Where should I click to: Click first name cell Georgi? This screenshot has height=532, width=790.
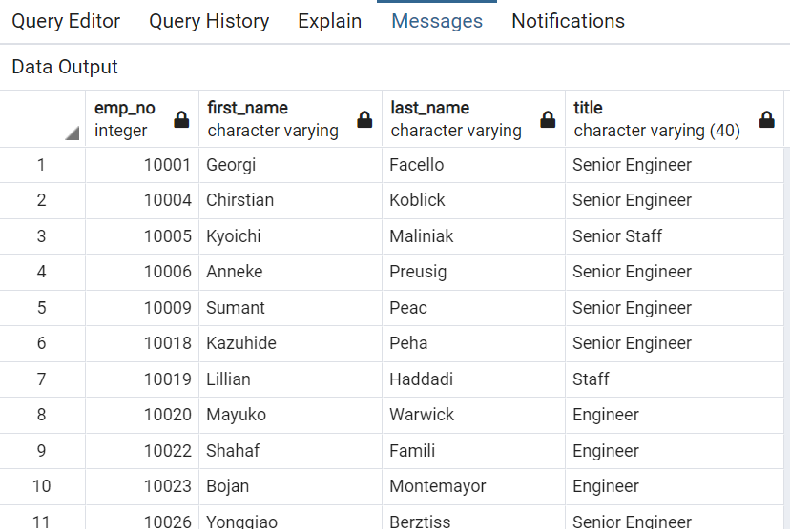click(x=291, y=165)
